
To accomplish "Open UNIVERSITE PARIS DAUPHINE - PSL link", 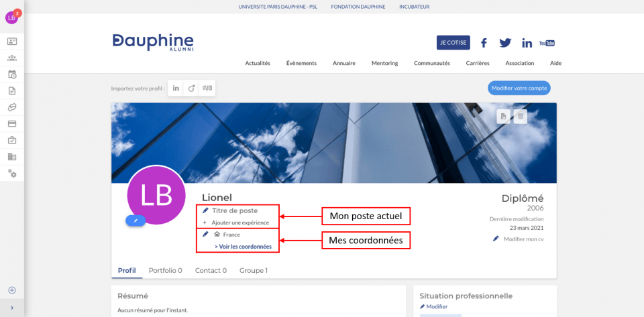I will pos(278,7).
